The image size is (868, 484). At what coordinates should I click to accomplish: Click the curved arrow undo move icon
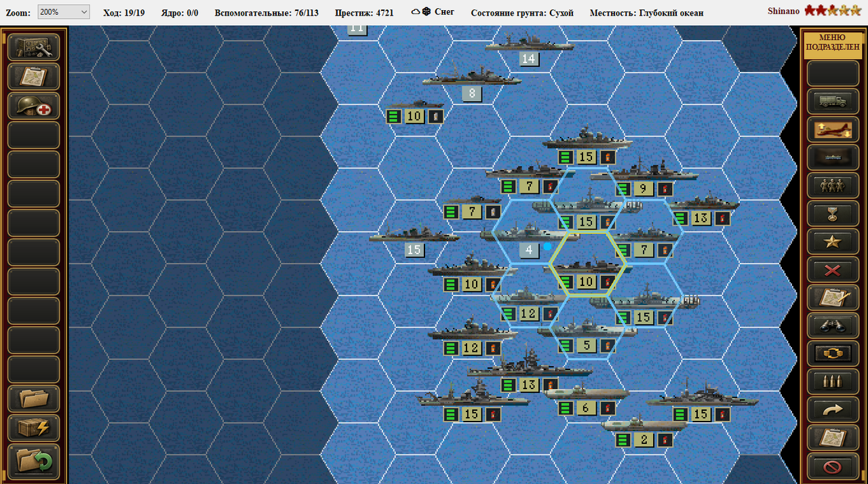(x=833, y=410)
